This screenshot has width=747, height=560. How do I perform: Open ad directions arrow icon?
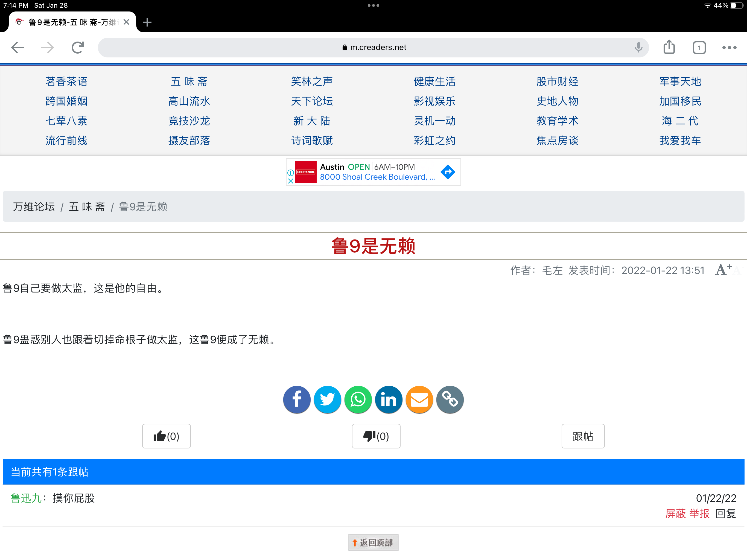(448, 172)
